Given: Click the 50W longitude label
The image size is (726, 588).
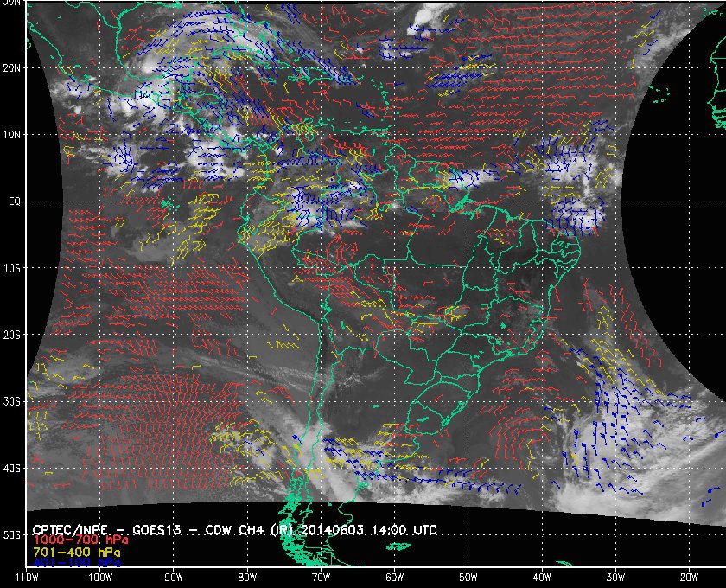Looking at the screenshot, I should click(x=468, y=577).
